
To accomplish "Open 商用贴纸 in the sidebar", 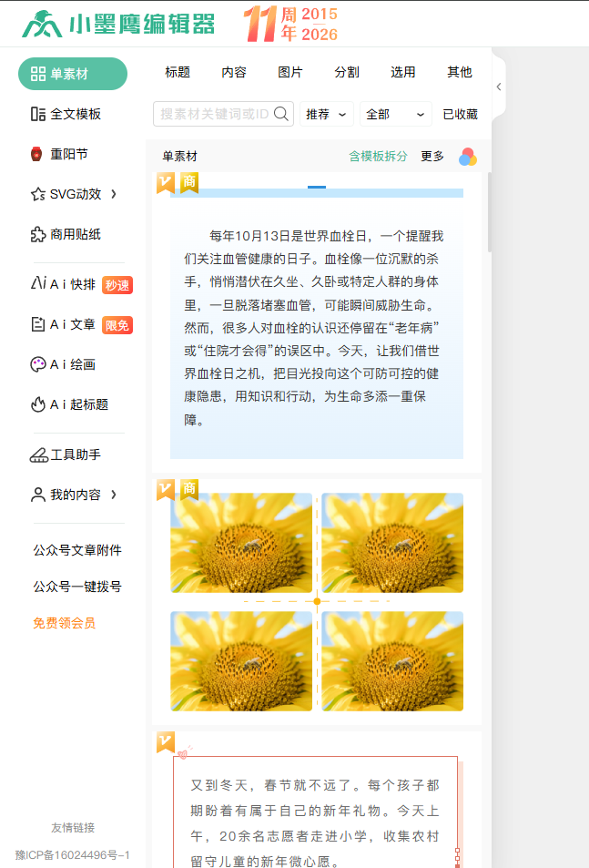I will [76, 234].
